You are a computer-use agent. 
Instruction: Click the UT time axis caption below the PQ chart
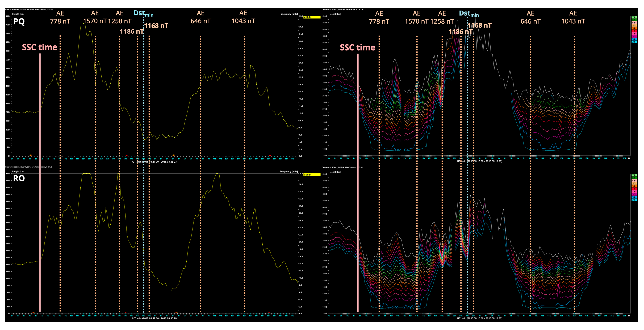(x=155, y=162)
